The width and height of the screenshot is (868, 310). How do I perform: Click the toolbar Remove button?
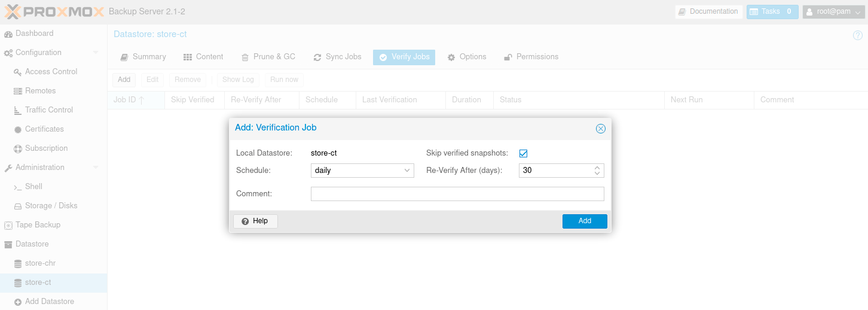pos(188,80)
